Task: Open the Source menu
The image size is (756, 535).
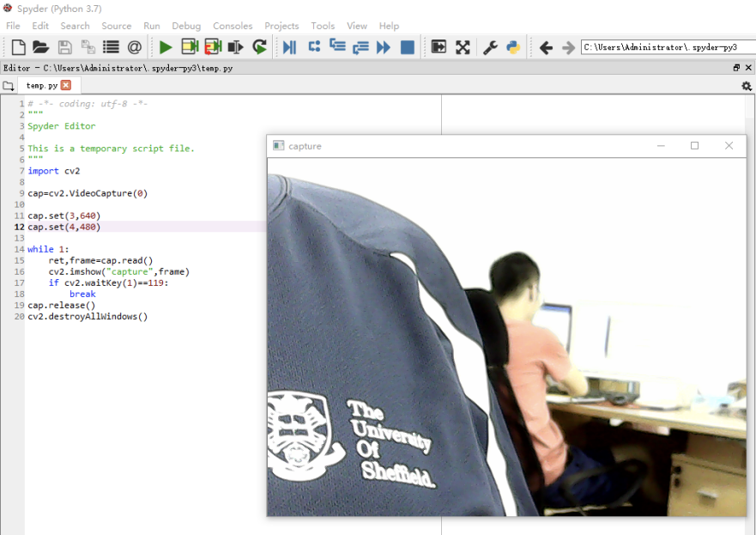Action: point(116,26)
